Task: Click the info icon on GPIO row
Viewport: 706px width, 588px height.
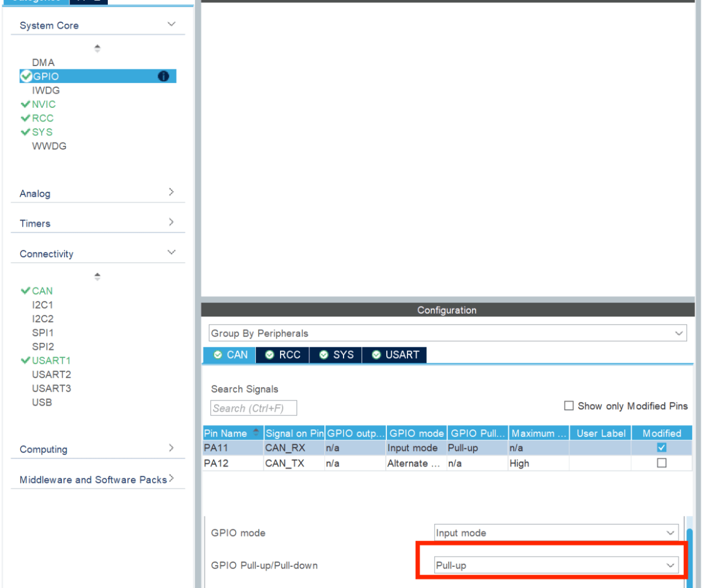Action: click(163, 76)
